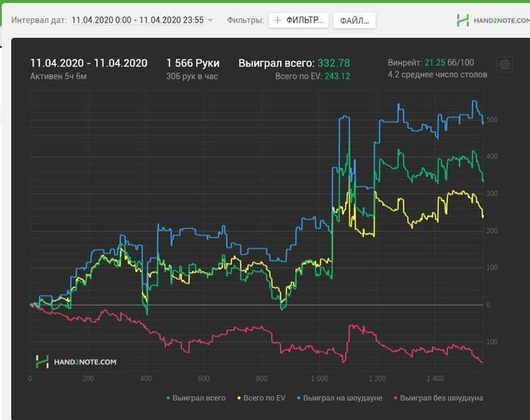530x420 pixels.
Task: Click yellow legend dot for Всего по EV
Action: tap(239, 398)
